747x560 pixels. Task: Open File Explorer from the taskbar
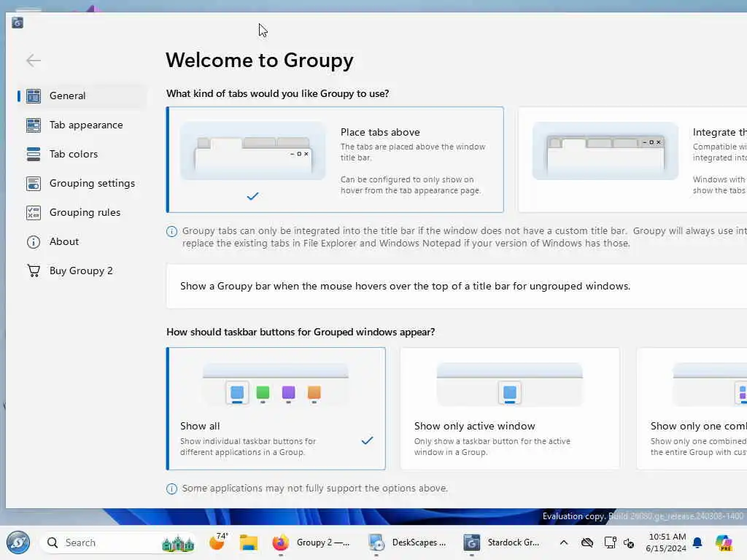click(248, 542)
